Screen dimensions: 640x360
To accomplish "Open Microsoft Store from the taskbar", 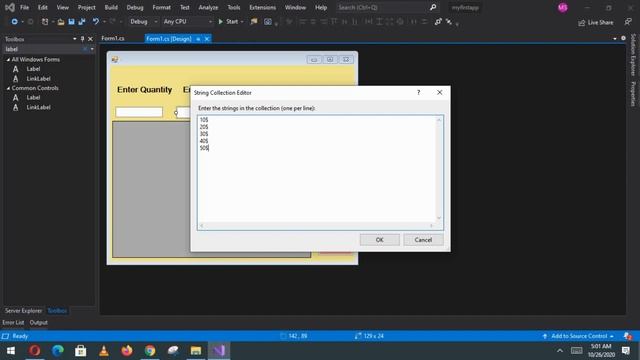I will click(x=81, y=351).
